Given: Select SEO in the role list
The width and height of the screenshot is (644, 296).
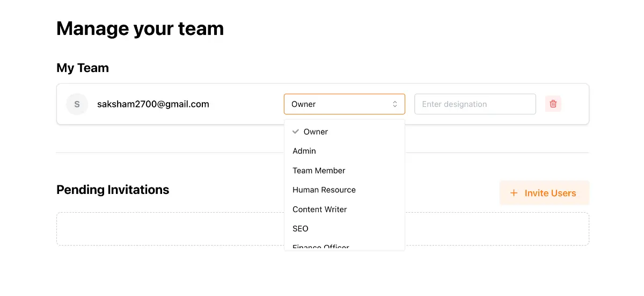Looking at the screenshot, I should [301, 228].
